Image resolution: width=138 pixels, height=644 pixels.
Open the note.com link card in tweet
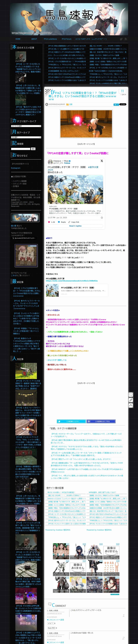coord(75,195)
